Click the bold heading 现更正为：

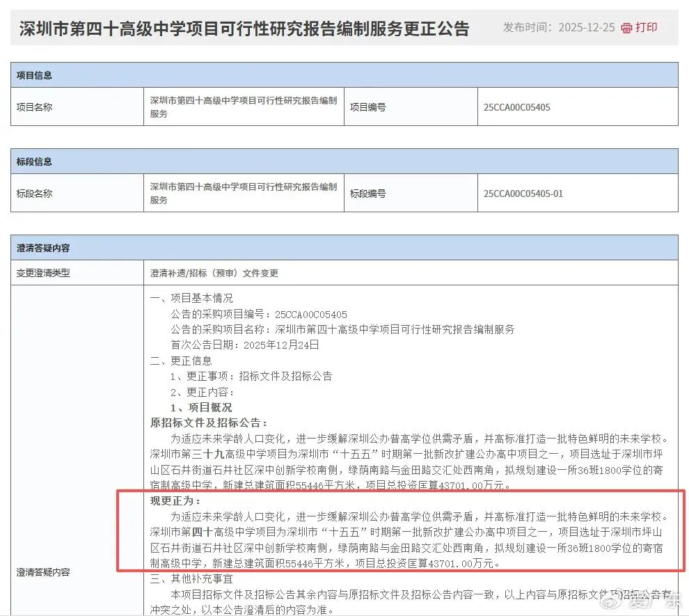coord(175,501)
